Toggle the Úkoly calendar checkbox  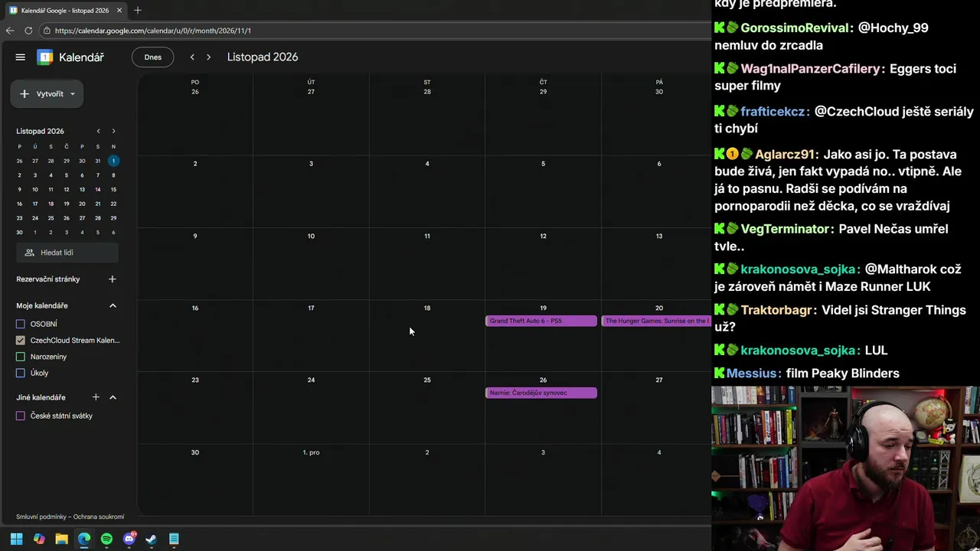pyautogui.click(x=21, y=373)
